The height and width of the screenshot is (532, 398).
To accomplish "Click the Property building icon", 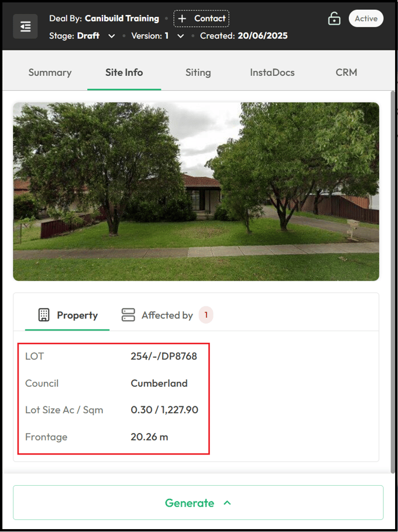I will point(44,315).
